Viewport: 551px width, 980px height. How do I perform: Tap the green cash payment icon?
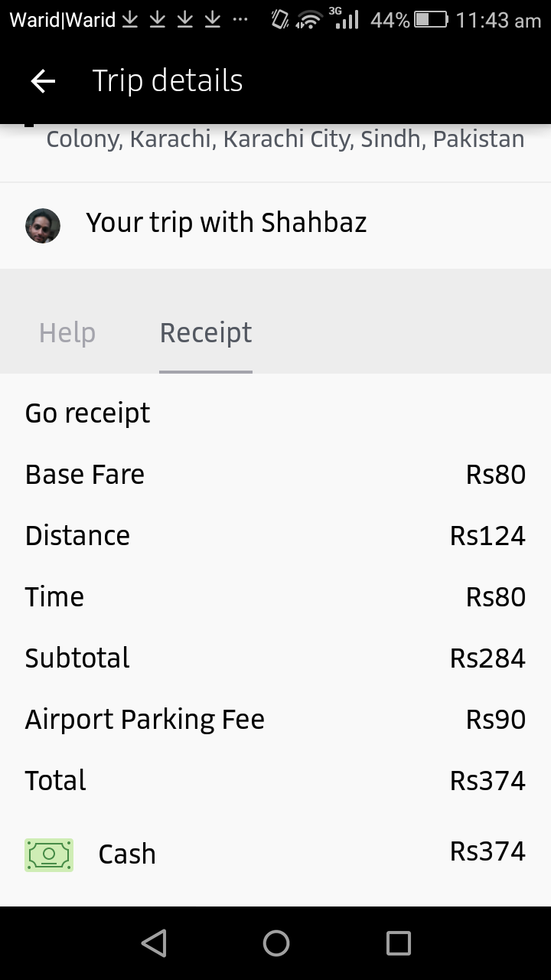coord(49,854)
